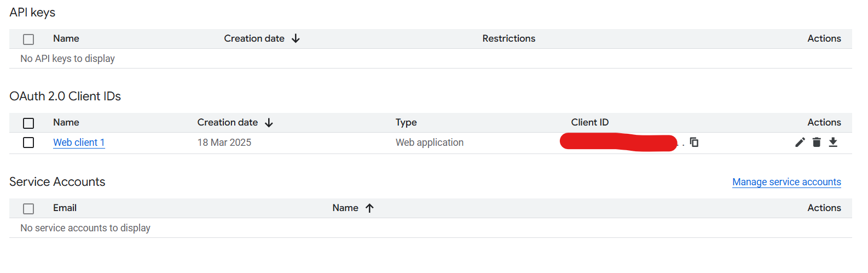The width and height of the screenshot is (868, 273).
Task: Sort API keys by Creation date header
Action: 254,38
